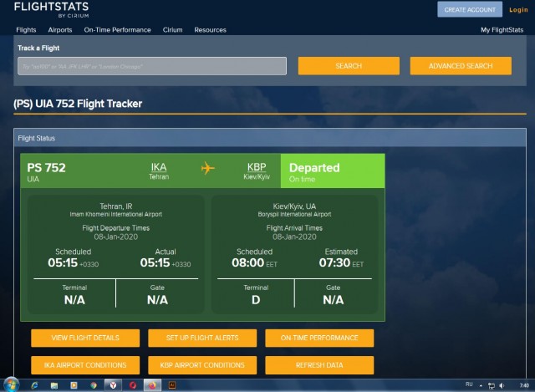The width and height of the screenshot is (535, 392).
Task: Launch Internet Explorer from the taskbar
Action: (34, 385)
